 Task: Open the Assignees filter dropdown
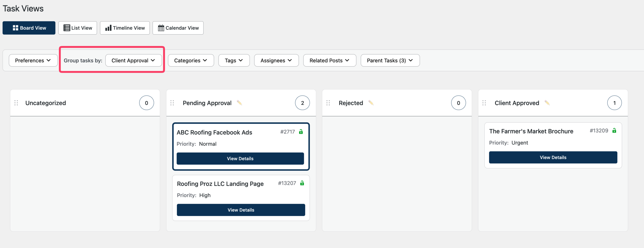tap(276, 60)
